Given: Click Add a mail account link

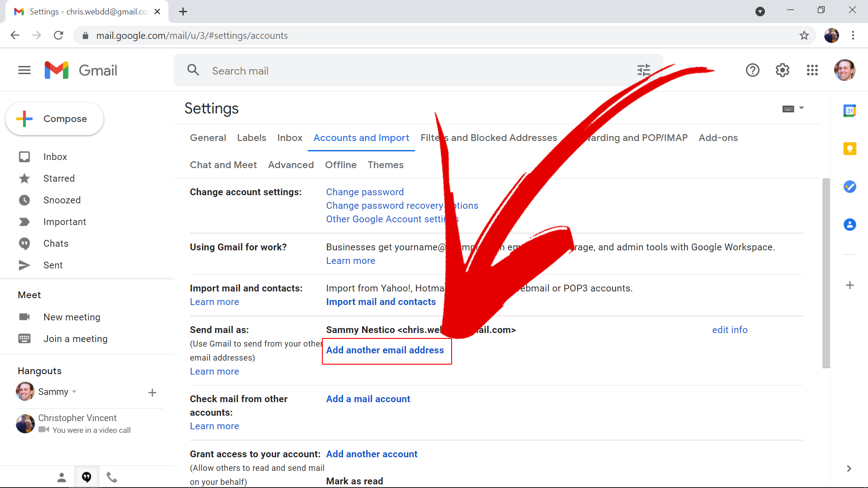Looking at the screenshot, I should 368,399.
